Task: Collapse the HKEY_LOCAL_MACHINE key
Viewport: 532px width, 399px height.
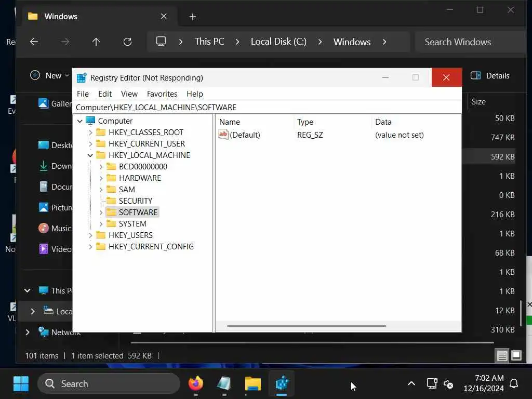Action: pos(90,155)
